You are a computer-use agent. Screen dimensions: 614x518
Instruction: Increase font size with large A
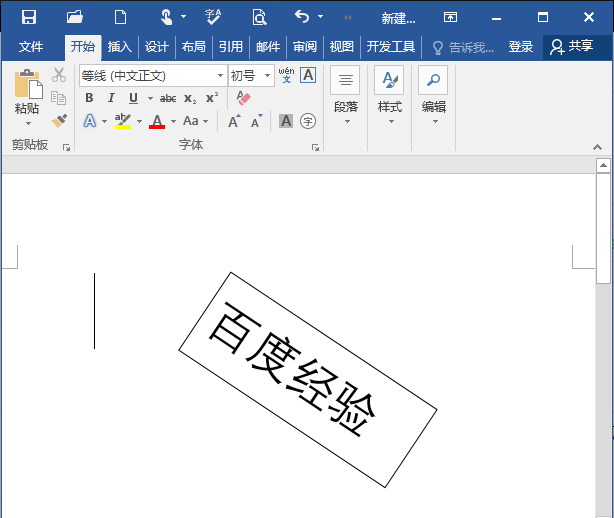[235, 121]
